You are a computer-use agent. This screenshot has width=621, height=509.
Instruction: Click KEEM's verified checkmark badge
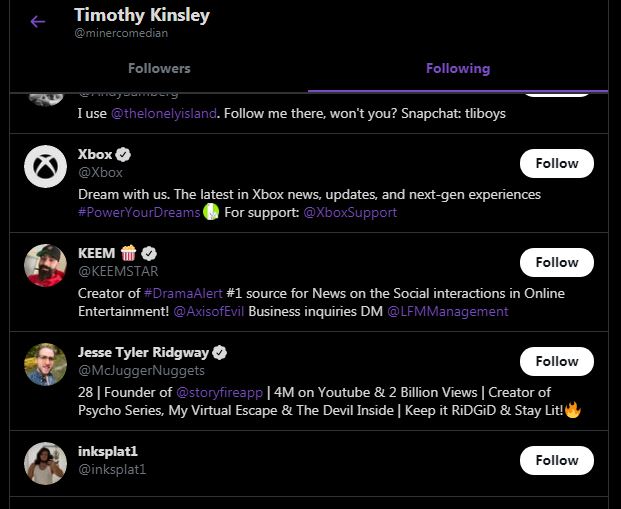coord(149,254)
